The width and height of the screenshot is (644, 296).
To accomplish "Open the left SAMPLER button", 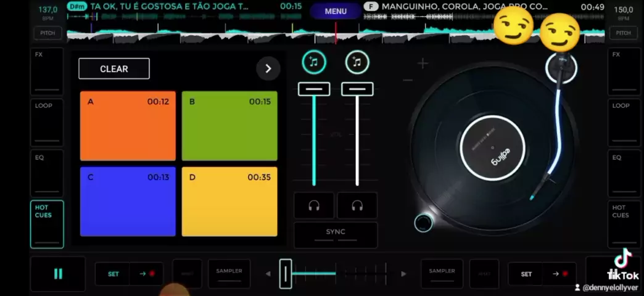I will pyautogui.click(x=229, y=274).
